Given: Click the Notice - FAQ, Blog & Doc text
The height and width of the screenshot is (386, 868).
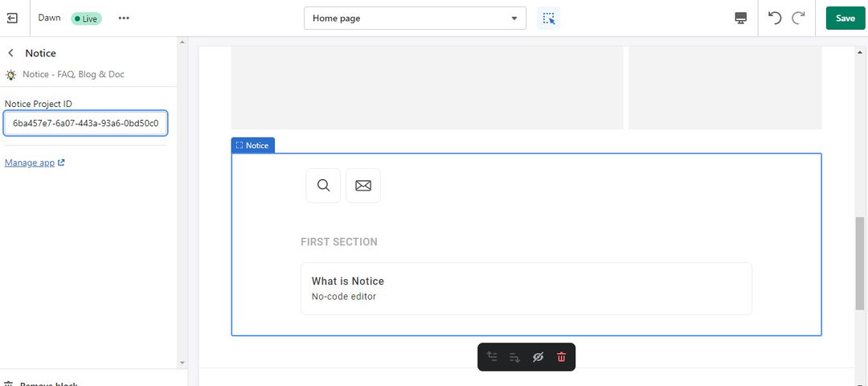Looking at the screenshot, I should tap(74, 74).
